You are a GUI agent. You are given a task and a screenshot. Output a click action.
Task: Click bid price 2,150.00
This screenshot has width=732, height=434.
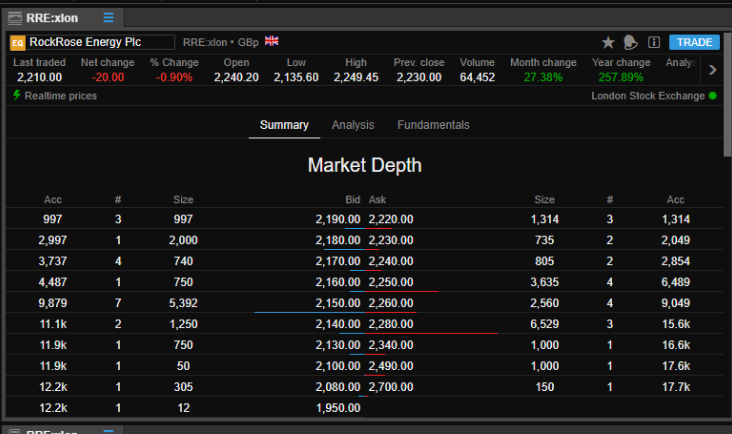point(338,303)
